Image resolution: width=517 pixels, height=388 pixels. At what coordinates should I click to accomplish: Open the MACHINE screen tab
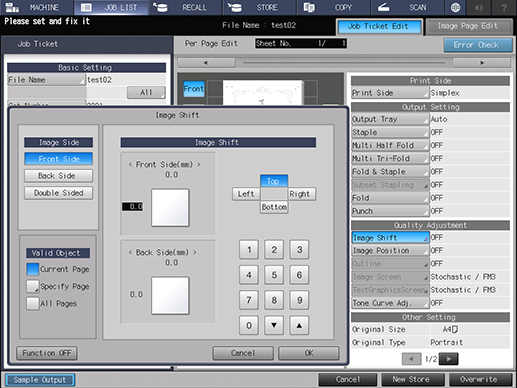point(37,7)
